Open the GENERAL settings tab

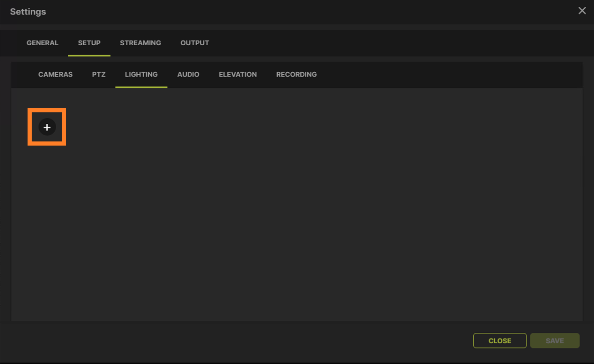(43, 43)
